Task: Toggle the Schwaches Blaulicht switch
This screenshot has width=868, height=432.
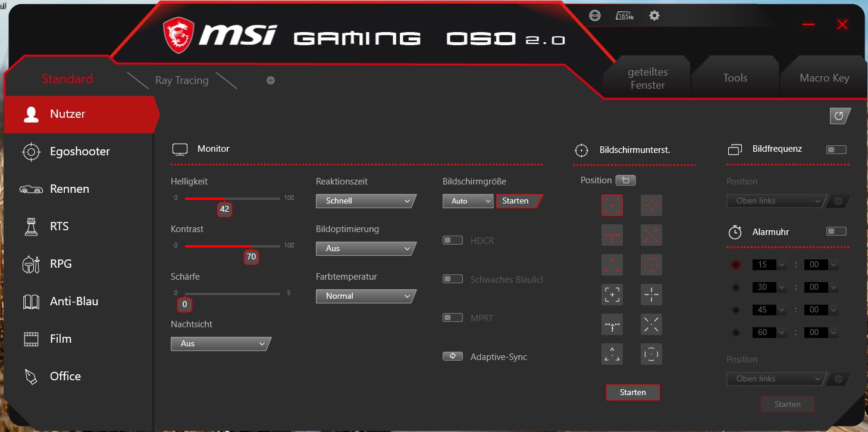Action: [453, 279]
